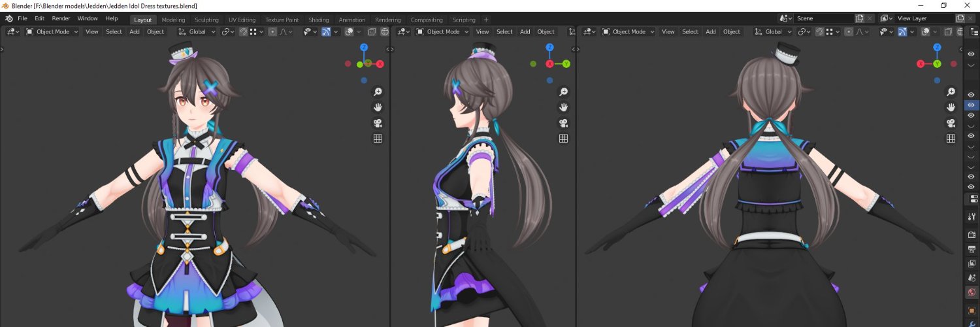The image size is (980, 327).
Task: Open snap options dropdown in left viewport
Action: [257, 31]
